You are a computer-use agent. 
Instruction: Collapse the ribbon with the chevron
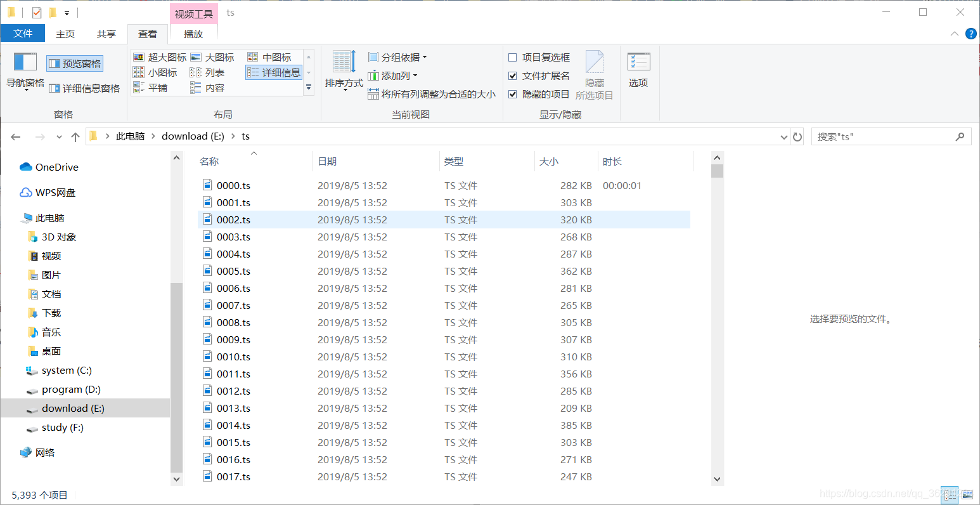(x=955, y=34)
